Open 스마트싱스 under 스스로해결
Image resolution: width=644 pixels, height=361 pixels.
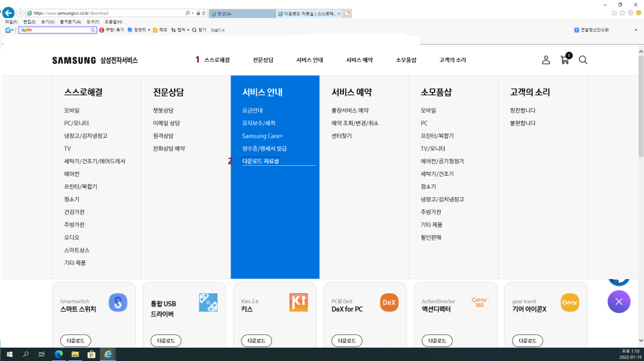(x=77, y=250)
